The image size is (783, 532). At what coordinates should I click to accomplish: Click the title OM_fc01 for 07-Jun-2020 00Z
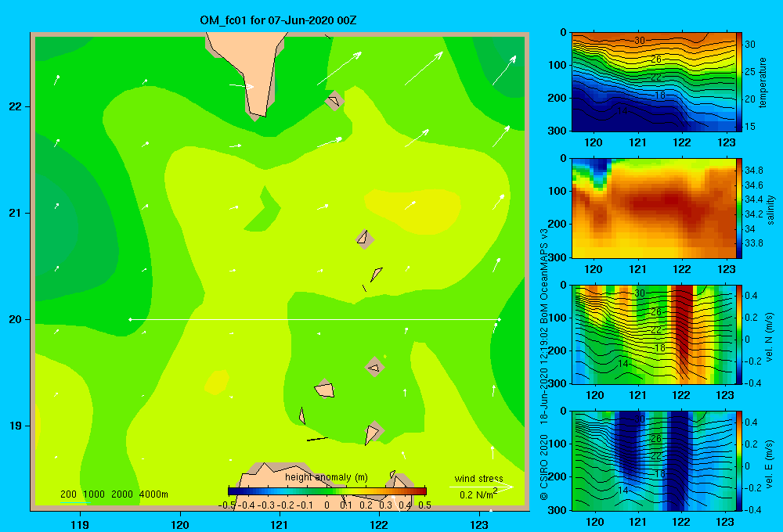278,20
